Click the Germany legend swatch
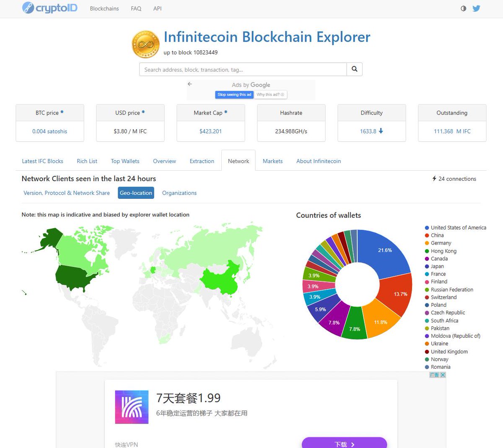 point(427,243)
